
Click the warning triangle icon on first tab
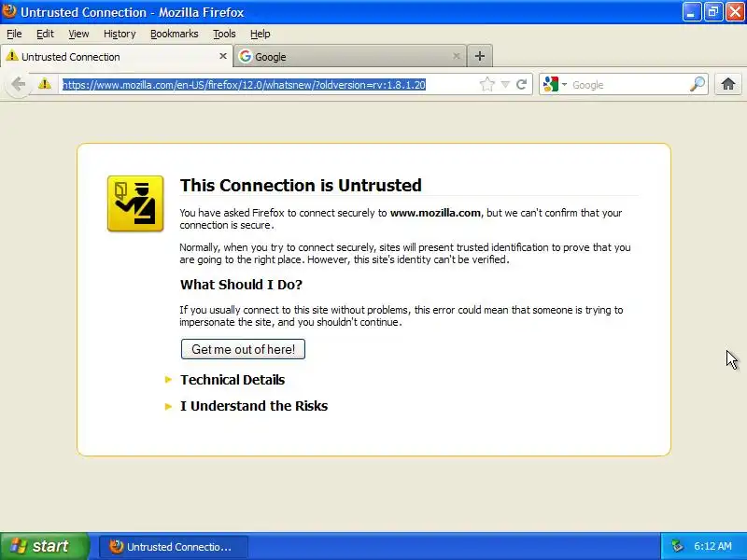12,56
